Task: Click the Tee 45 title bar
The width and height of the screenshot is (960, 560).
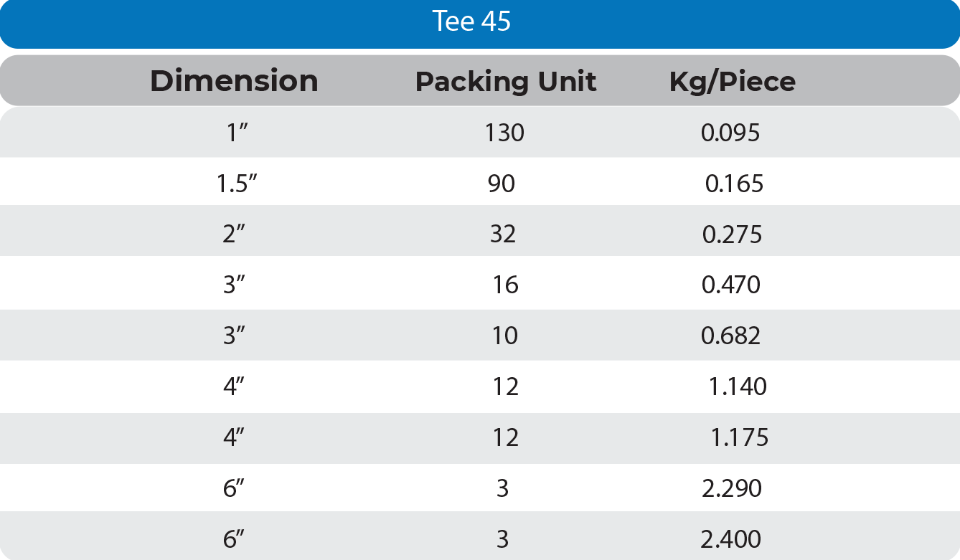Action: click(x=471, y=22)
